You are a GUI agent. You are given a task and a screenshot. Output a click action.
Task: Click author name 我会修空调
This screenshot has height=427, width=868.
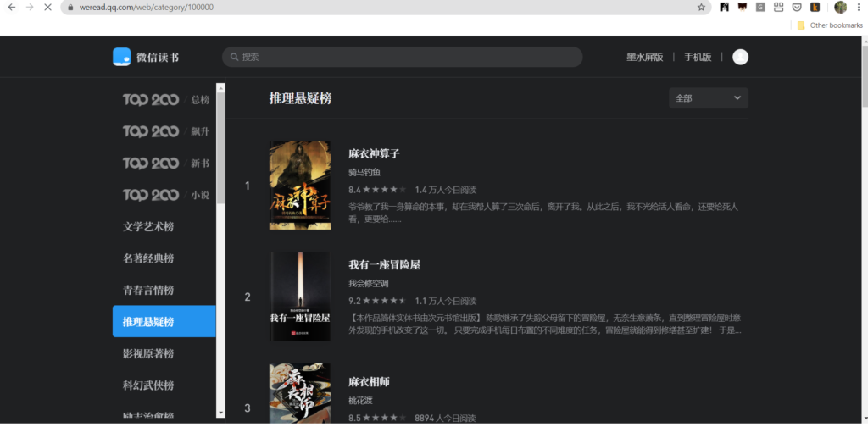click(x=368, y=284)
